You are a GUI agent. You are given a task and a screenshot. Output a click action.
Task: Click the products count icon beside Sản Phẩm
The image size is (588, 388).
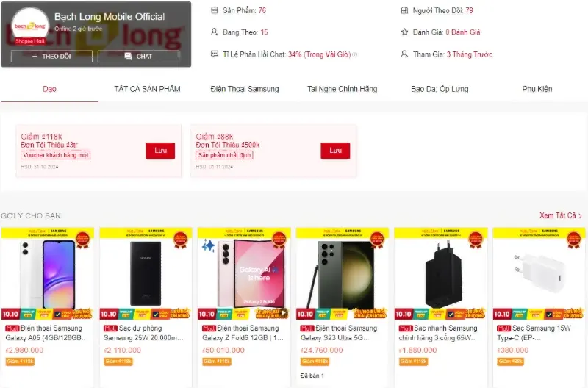click(x=214, y=10)
